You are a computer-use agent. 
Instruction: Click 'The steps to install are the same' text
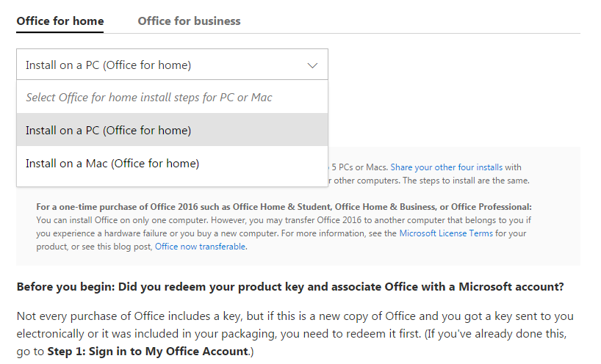point(467,181)
